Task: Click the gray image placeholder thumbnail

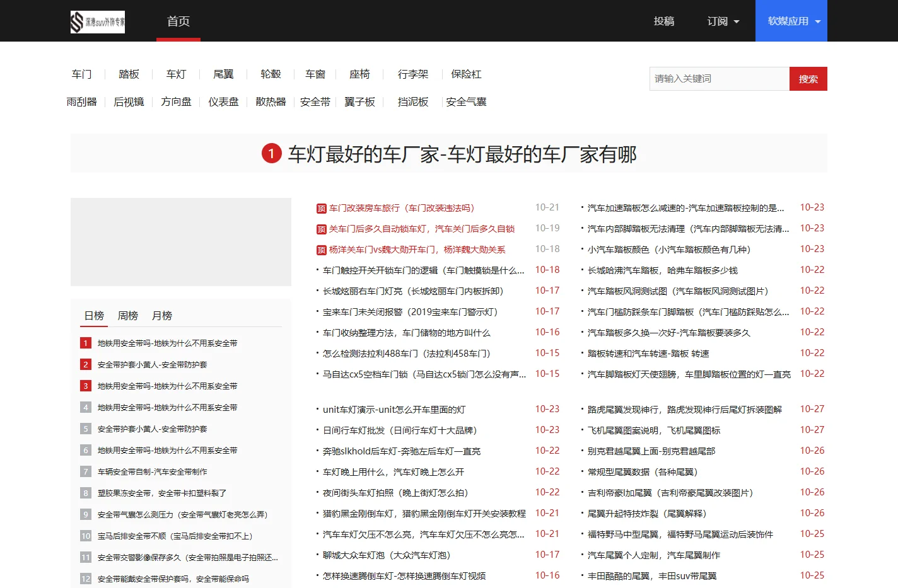Action: point(181,242)
